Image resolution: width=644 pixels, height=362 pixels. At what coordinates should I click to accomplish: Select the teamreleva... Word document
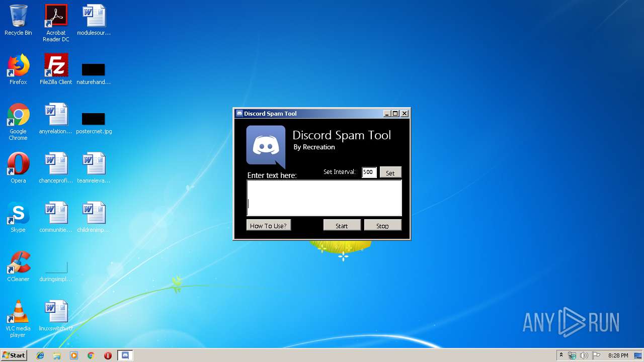[x=94, y=168]
